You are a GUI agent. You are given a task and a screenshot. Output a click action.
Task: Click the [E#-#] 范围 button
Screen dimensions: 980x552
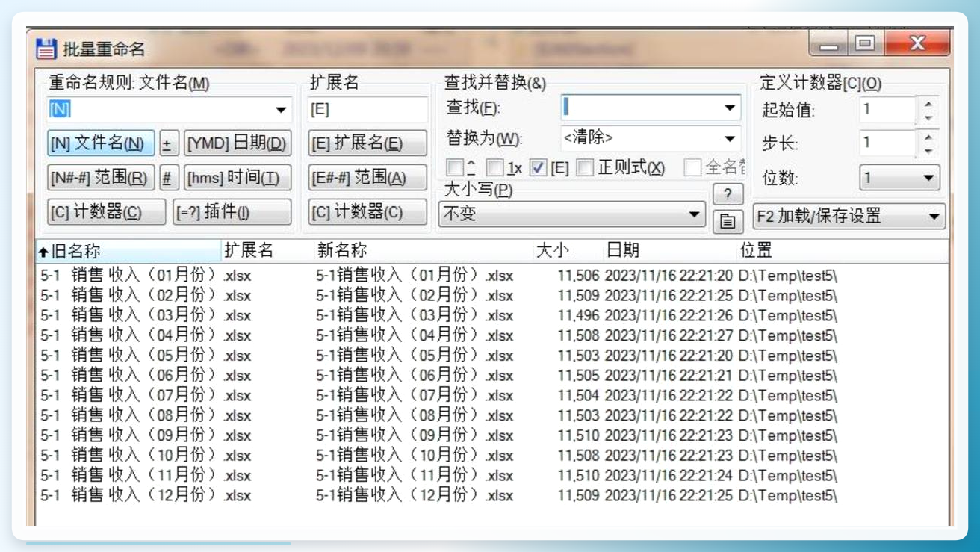click(x=367, y=178)
